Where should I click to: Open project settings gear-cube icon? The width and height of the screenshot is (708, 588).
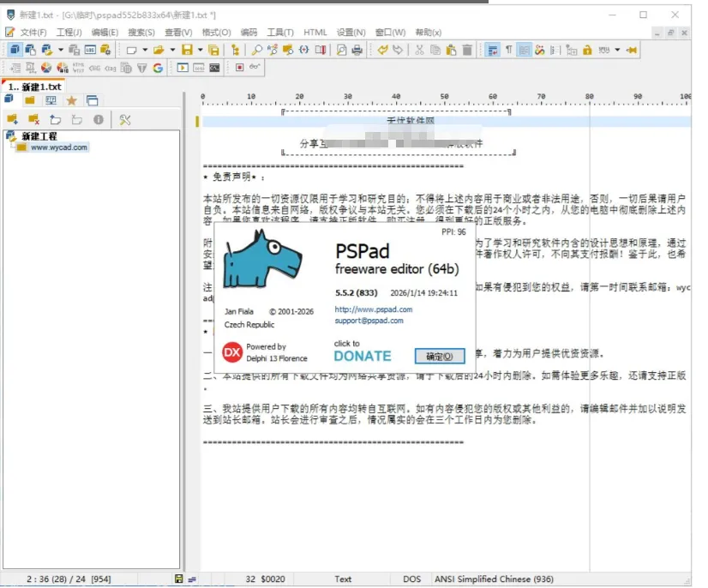(105, 50)
